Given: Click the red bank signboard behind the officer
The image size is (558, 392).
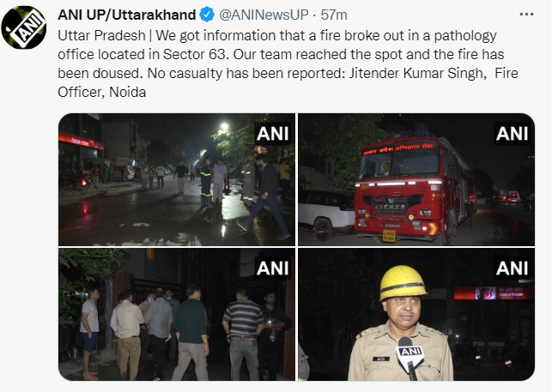Looking at the screenshot, I should tap(494, 293).
